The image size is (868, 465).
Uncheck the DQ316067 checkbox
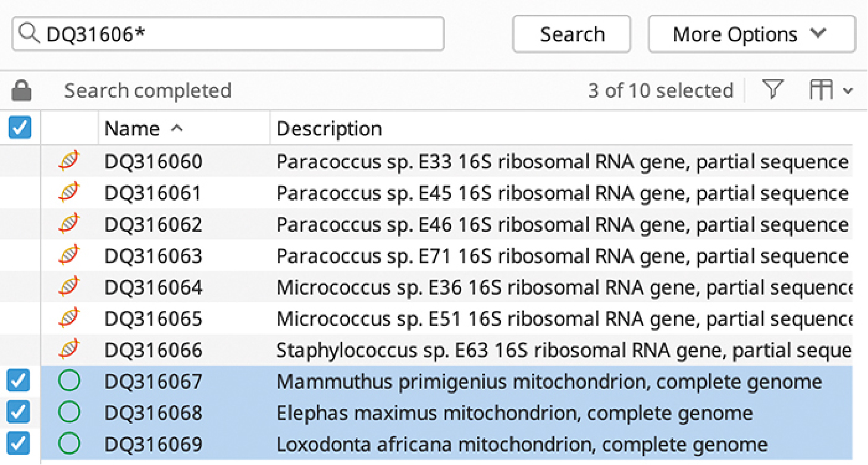20,381
